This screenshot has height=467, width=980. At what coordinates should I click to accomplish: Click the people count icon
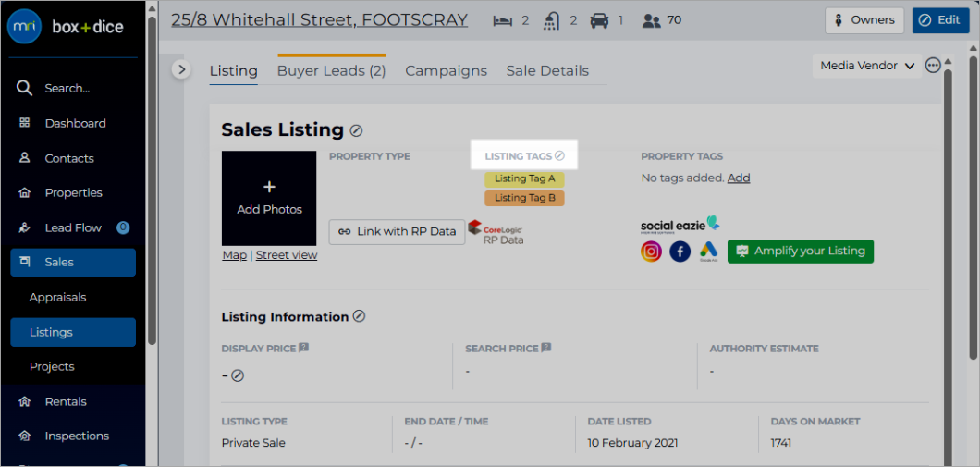(x=651, y=20)
